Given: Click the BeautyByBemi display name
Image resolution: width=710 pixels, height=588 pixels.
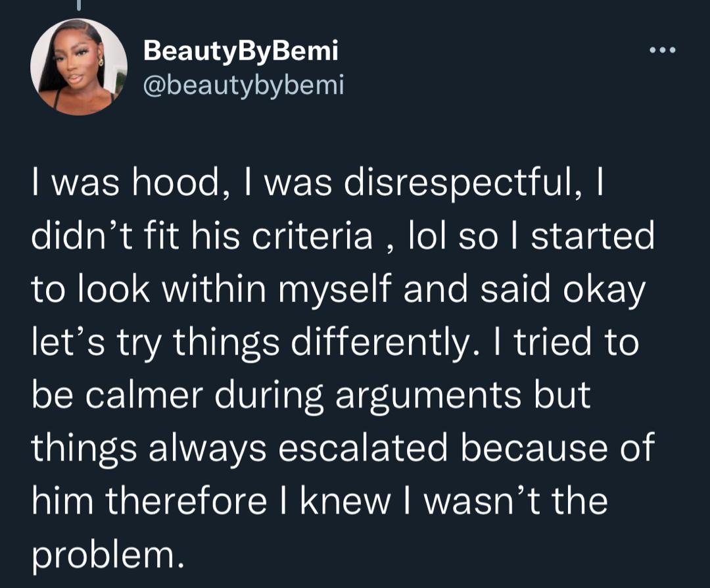Looking at the screenshot, I should [241, 50].
